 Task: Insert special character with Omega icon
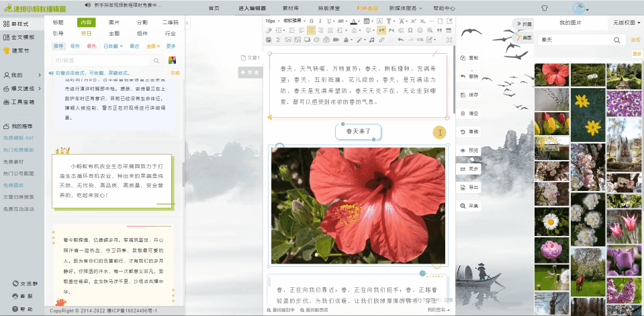(x=410, y=30)
